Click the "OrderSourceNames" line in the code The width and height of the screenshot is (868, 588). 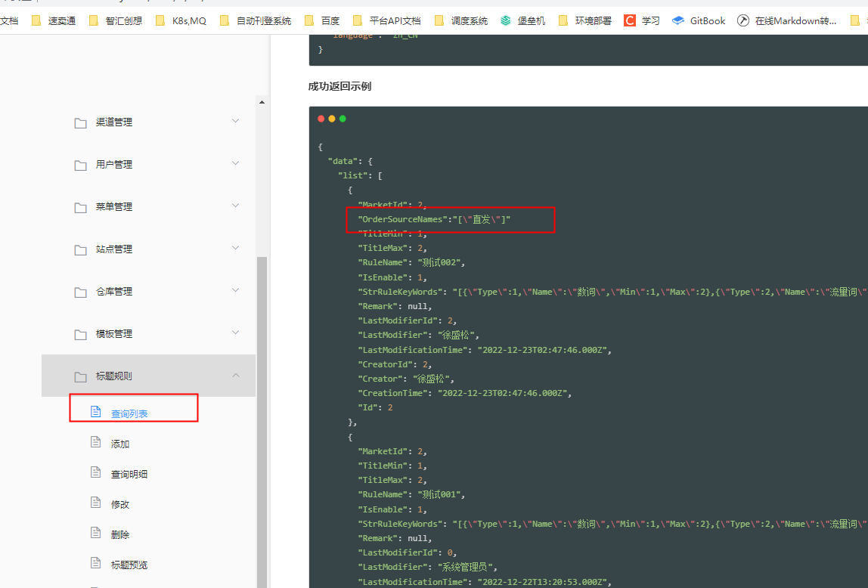435,220
